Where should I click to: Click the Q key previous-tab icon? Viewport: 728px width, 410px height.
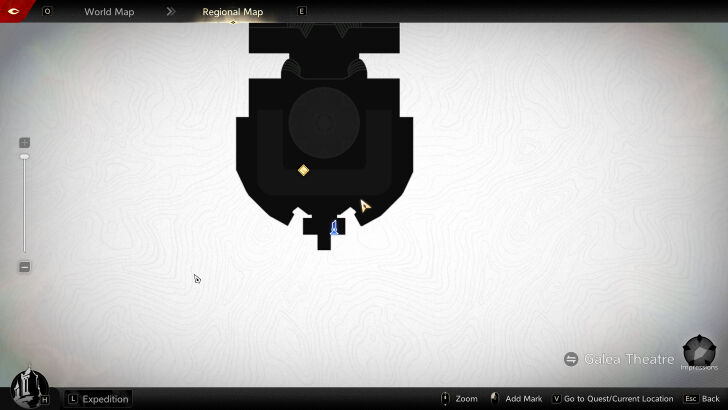click(x=47, y=11)
